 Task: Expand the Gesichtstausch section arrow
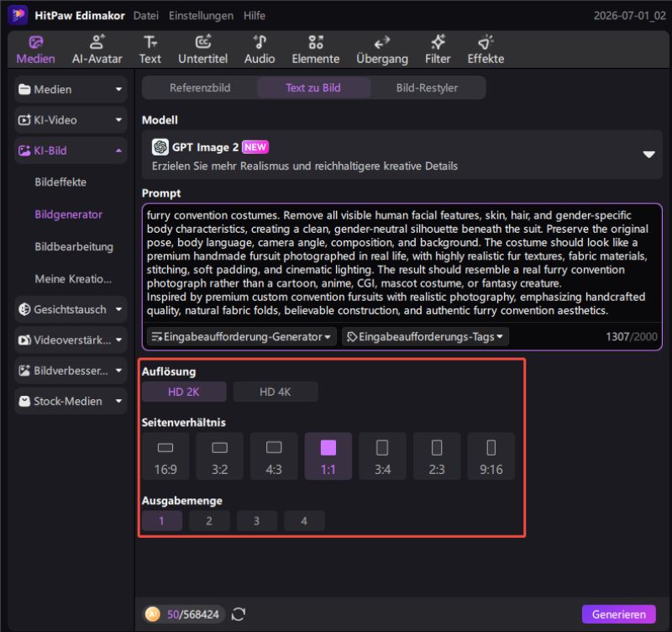pos(118,309)
